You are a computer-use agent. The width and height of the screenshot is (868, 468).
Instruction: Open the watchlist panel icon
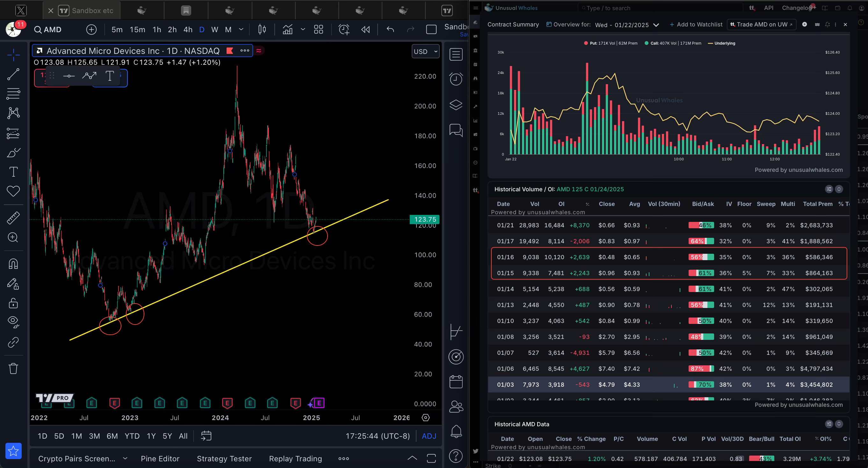click(x=456, y=54)
